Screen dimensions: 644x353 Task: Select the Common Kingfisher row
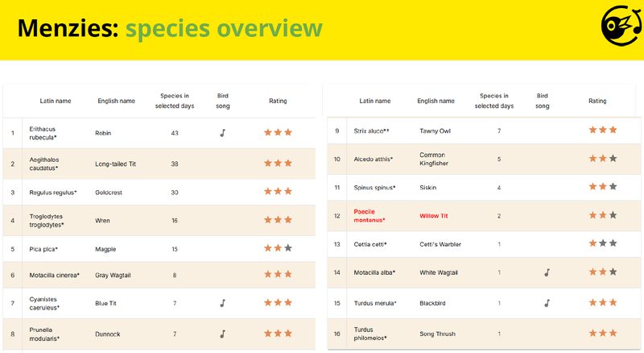[484, 160]
